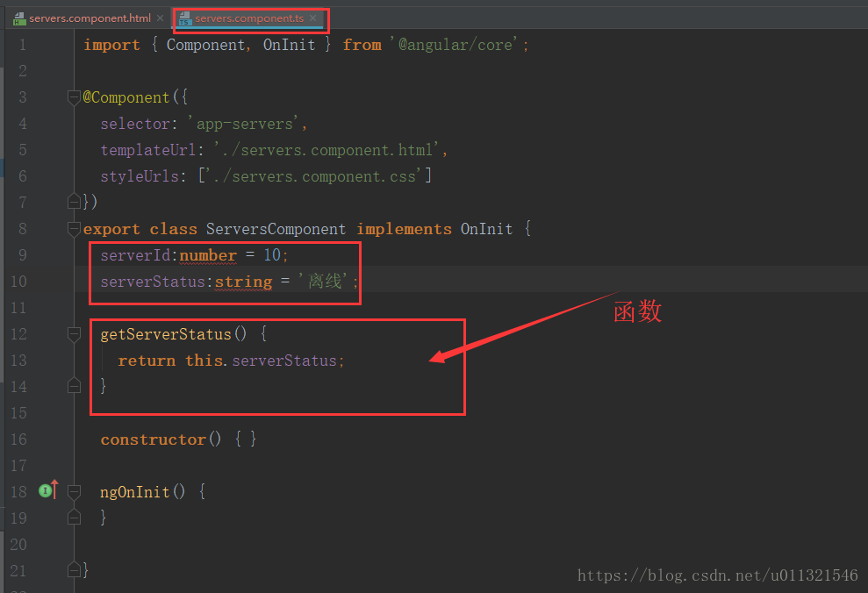Click the 'templateUrl' property name
This screenshot has height=593, width=868.
pos(148,150)
